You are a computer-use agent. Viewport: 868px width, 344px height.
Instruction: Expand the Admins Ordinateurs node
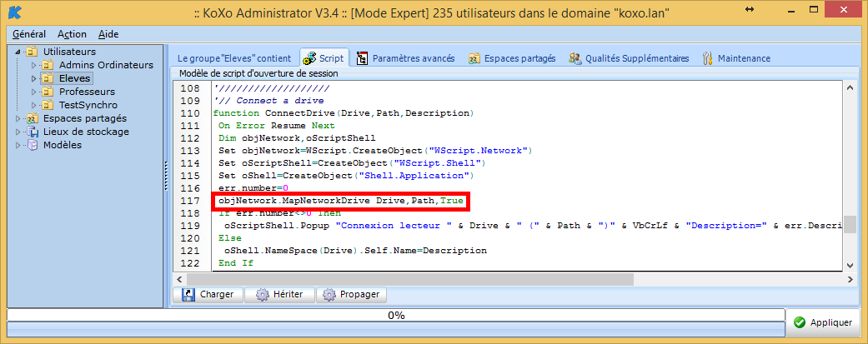[x=33, y=65]
